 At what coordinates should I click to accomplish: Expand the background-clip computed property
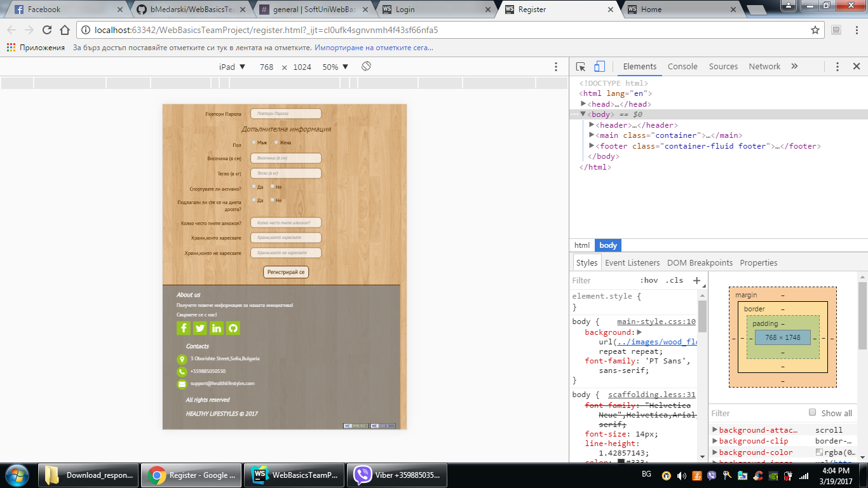715,441
